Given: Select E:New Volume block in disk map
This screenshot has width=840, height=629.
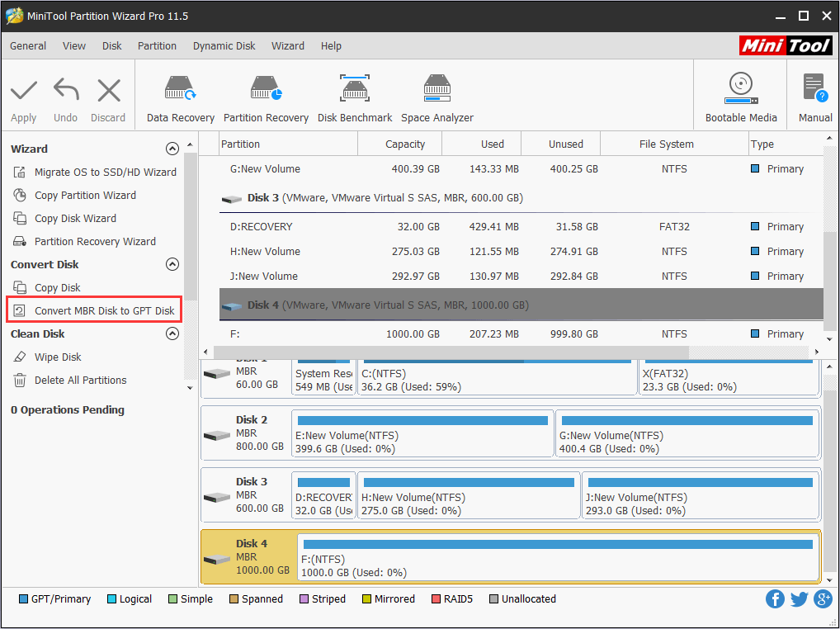Looking at the screenshot, I should 422,433.
